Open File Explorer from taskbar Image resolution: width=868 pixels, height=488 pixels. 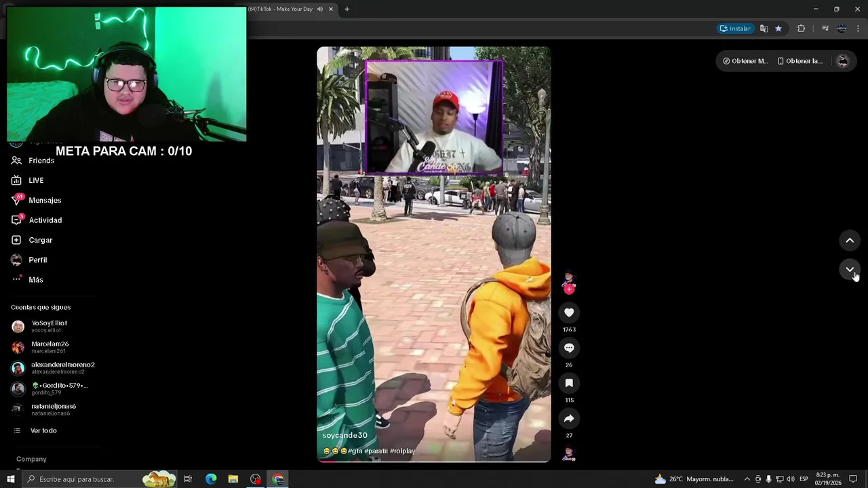coord(233,479)
